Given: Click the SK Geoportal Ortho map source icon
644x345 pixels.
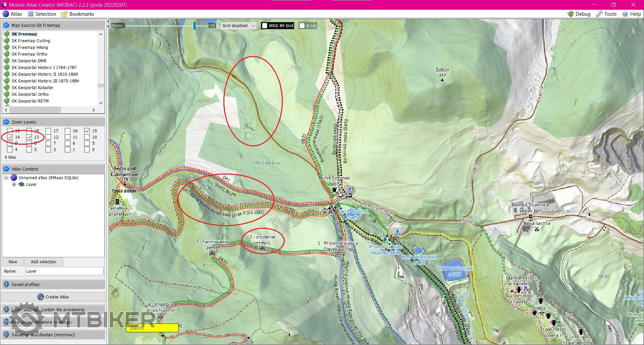Looking at the screenshot, I should point(6,94).
